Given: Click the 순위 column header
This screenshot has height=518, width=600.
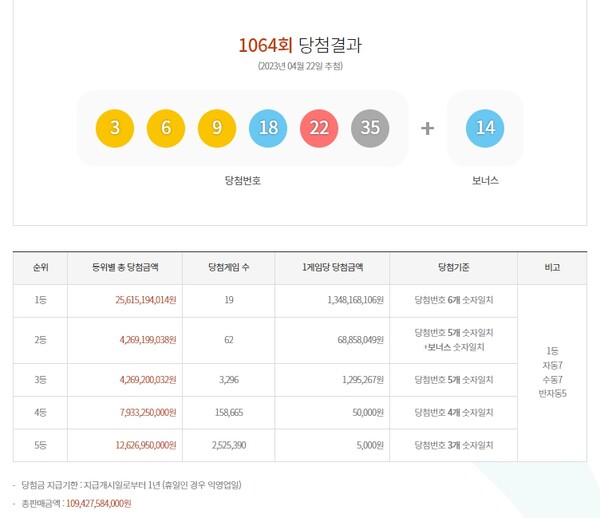Looking at the screenshot, I should click(x=41, y=267).
